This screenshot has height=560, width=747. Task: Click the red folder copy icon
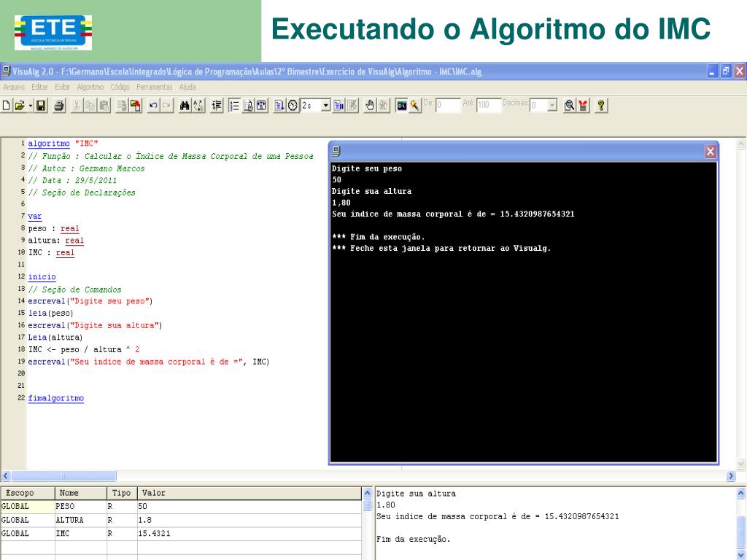coord(135,105)
